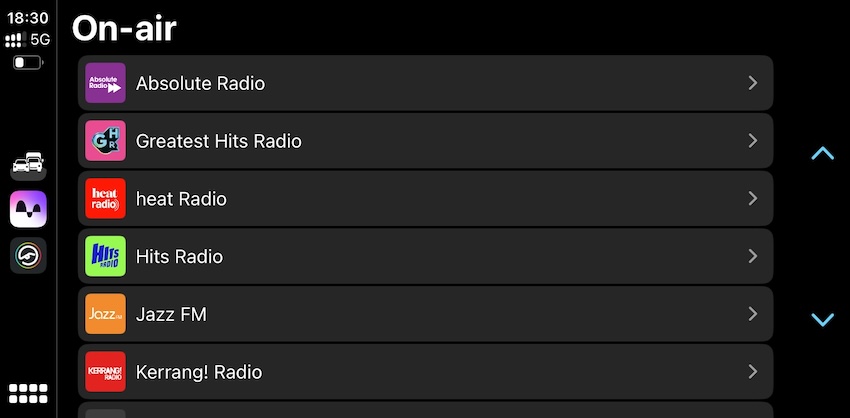The width and height of the screenshot is (850, 418).
Task: Select Greatest Hits Radio station name
Action: click(218, 141)
